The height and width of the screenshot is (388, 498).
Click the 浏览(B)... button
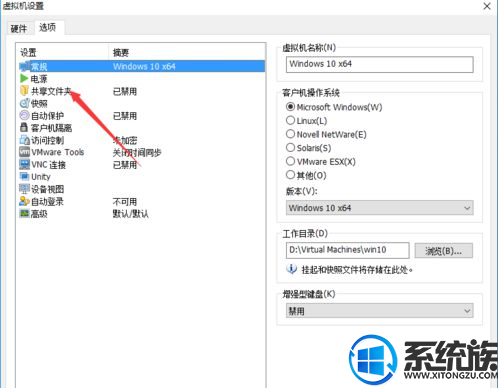click(443, 251)
